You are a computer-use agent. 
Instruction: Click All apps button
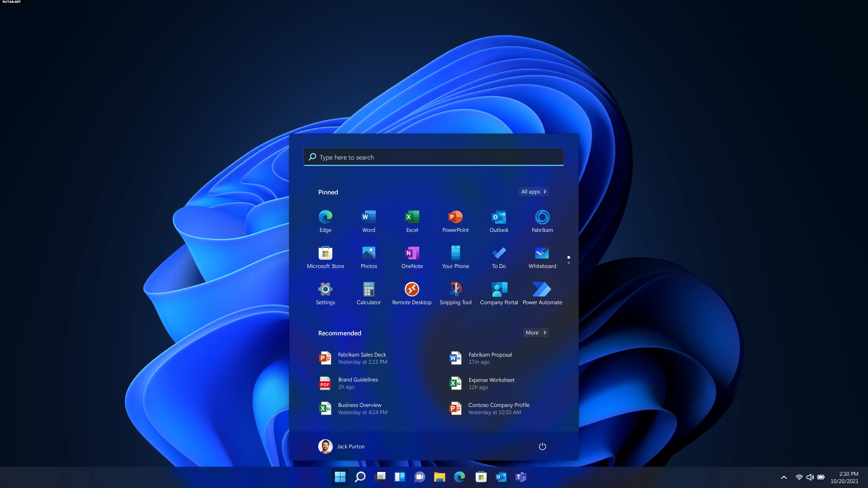coord(534,191)
